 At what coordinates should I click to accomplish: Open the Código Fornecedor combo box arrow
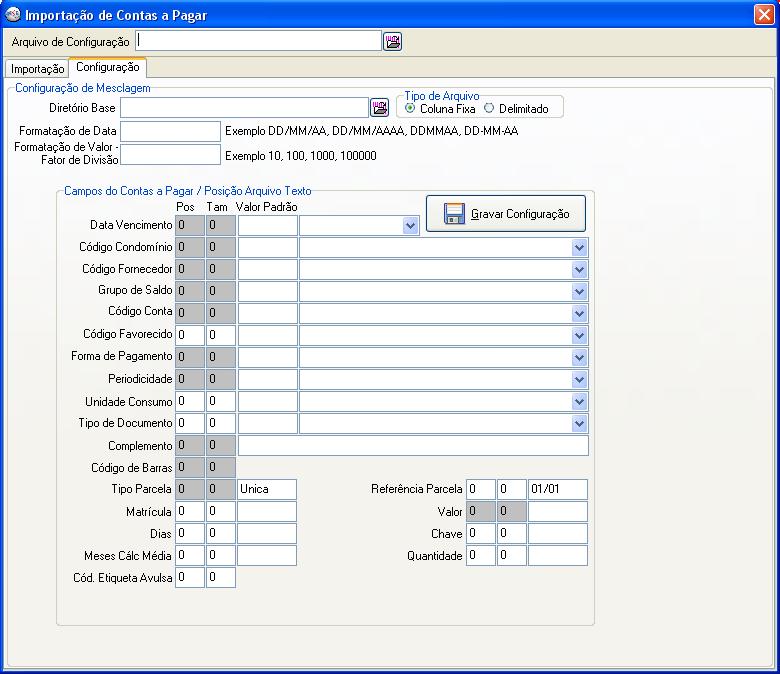pyautogui.click(x=579, y=270)
